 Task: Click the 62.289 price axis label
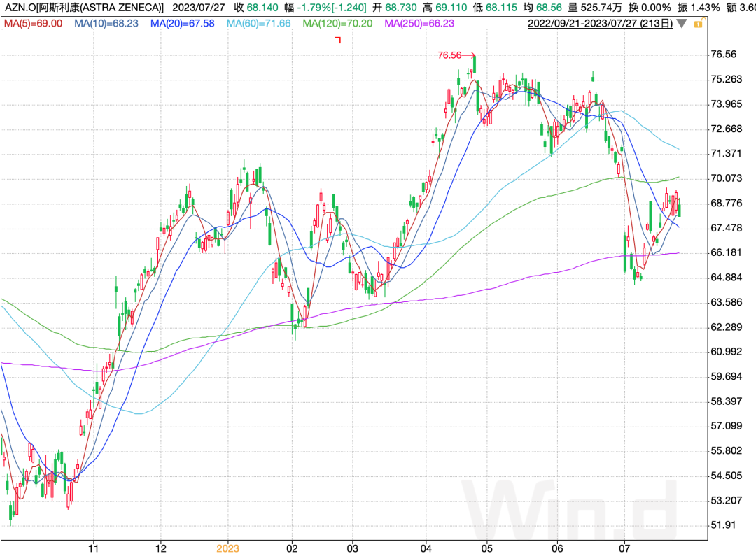[727, 327]
